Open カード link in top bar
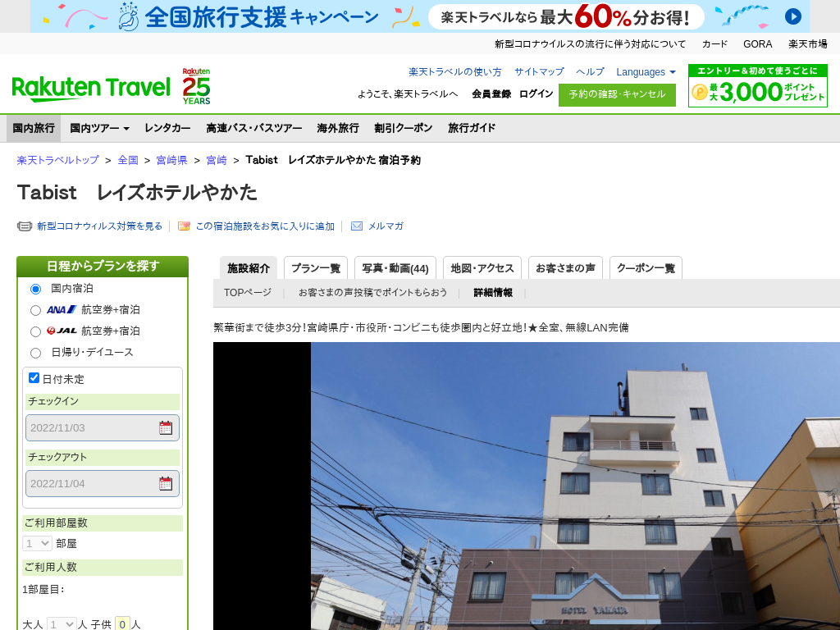This screenshot has width=840, height=630. (714, 44)
